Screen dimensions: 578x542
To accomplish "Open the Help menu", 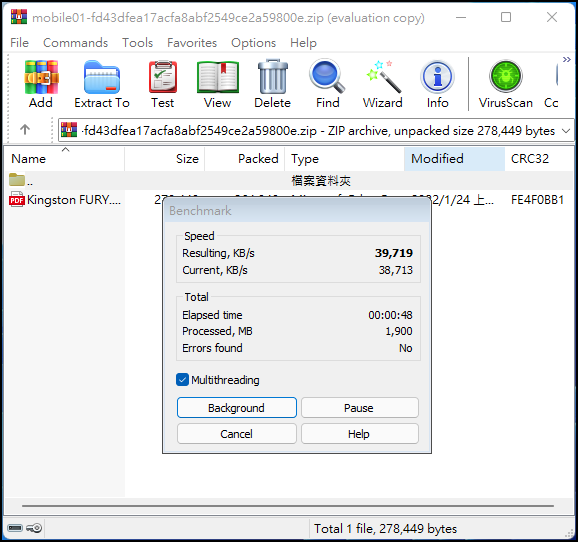I will tap(303, 43).
